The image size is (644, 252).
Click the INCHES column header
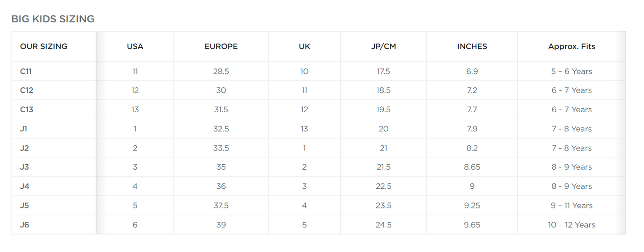click(x=472, y=46)
